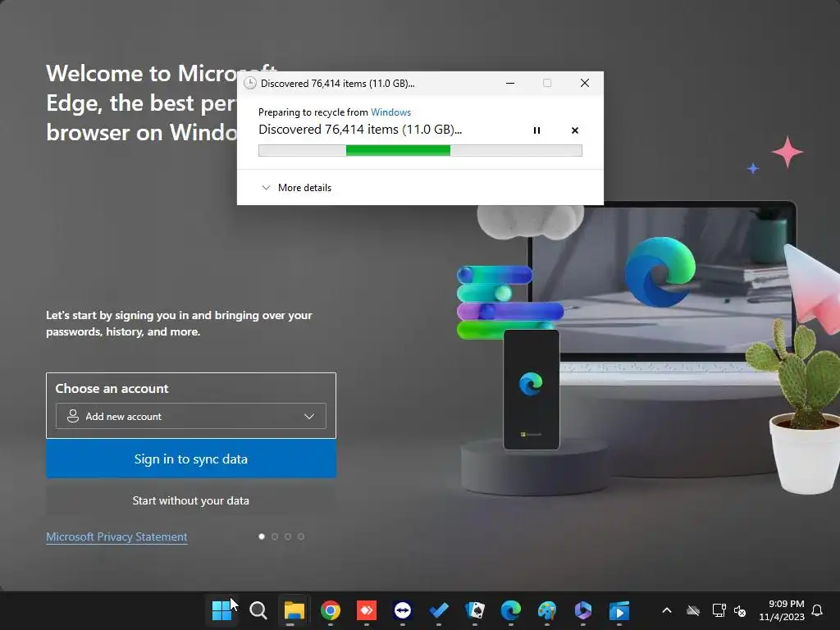Go to the second onboarding page dot

point(275,536)
